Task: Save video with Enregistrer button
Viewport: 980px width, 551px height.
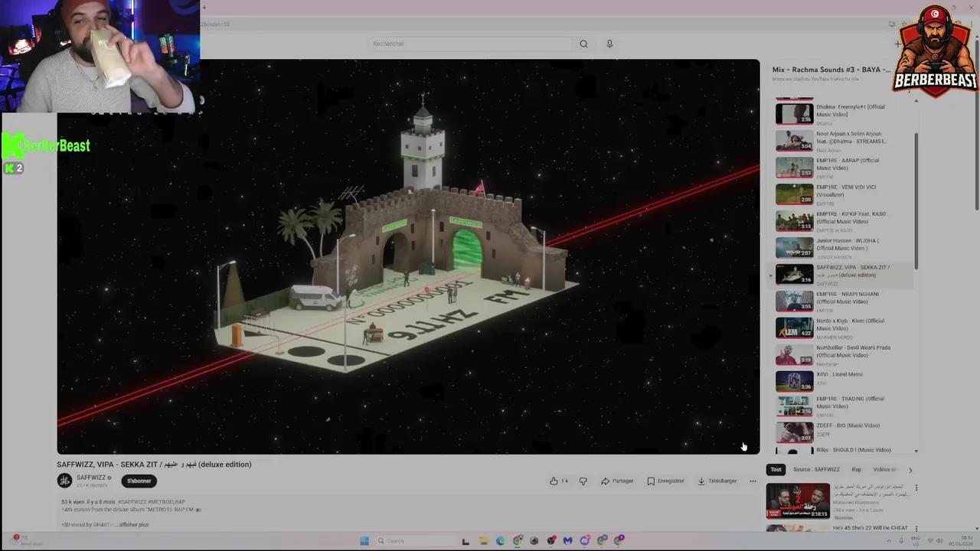Action: pos(665,481)
